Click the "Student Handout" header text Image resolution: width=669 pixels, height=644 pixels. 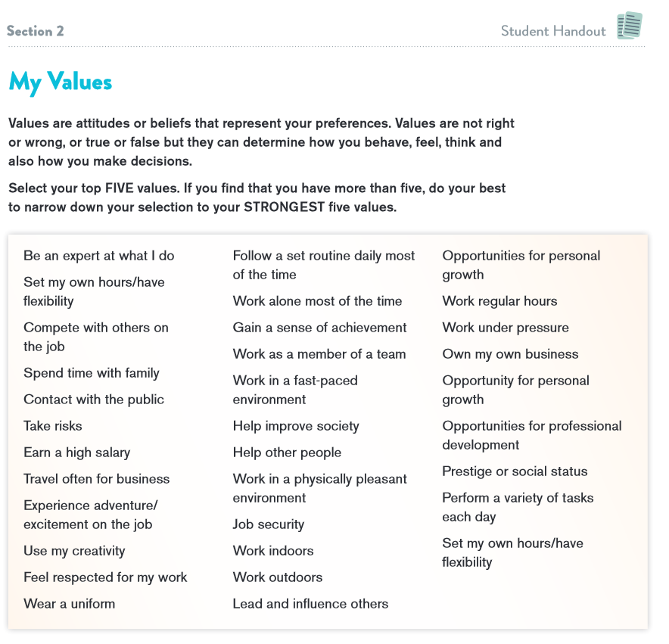[553, 31]
